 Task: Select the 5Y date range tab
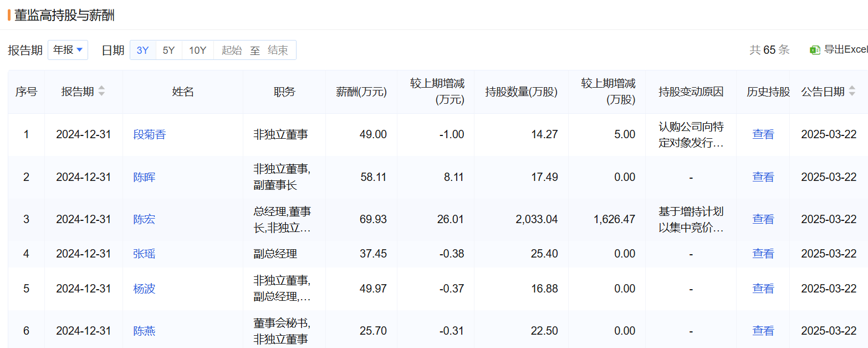coord(169,50)
